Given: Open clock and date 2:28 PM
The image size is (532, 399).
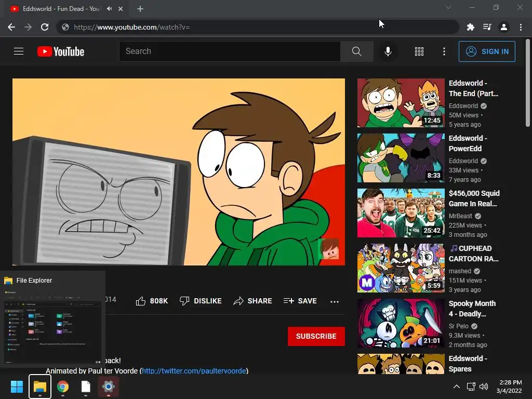Looking at the screenshot, I should [x=509, y=387].
